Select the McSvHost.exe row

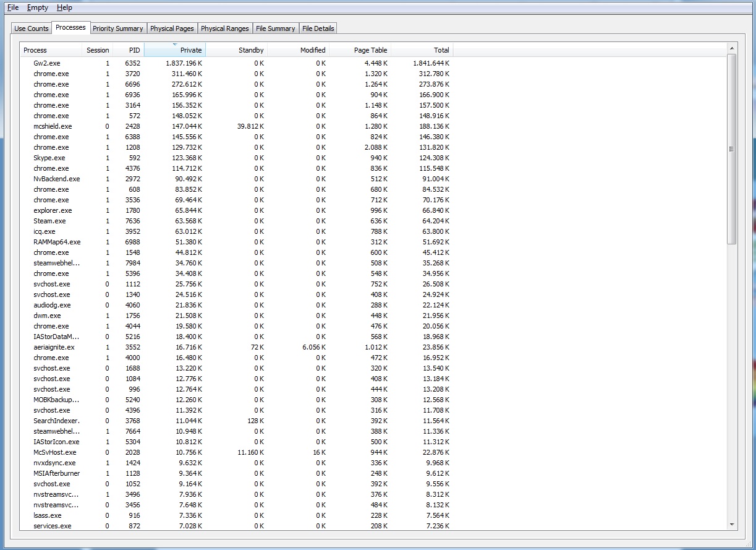[x=237, y=452]
